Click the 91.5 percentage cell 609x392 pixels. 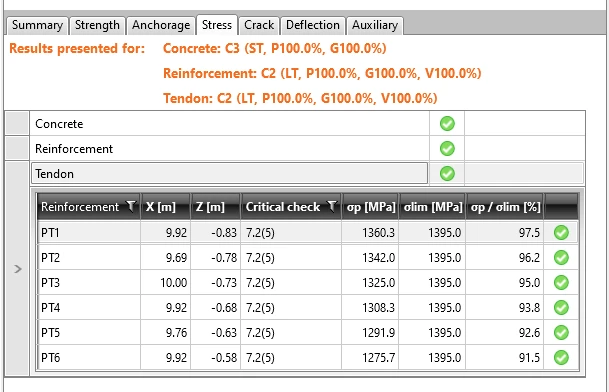pos(505,357)
